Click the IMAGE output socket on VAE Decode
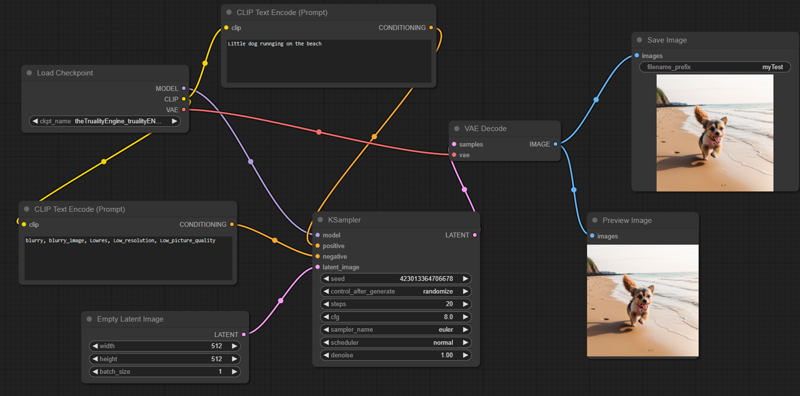Viewport: 800px width, 396px height. click(556, 144)
